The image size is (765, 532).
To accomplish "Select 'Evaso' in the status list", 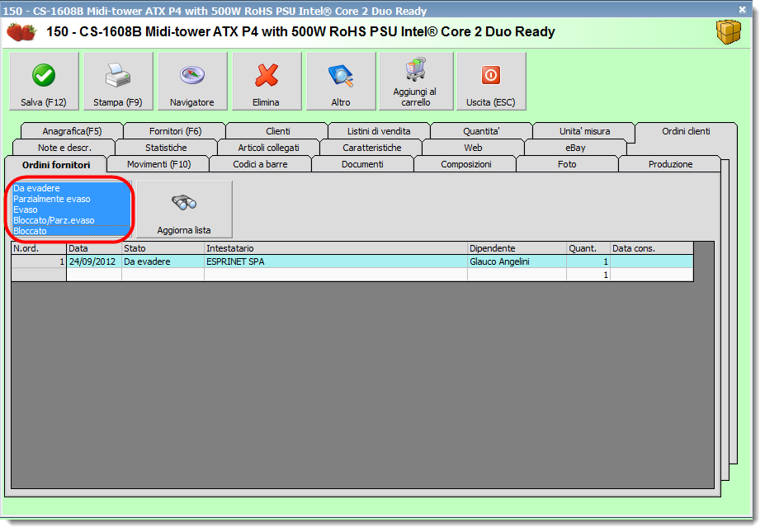I will [71, 210].
